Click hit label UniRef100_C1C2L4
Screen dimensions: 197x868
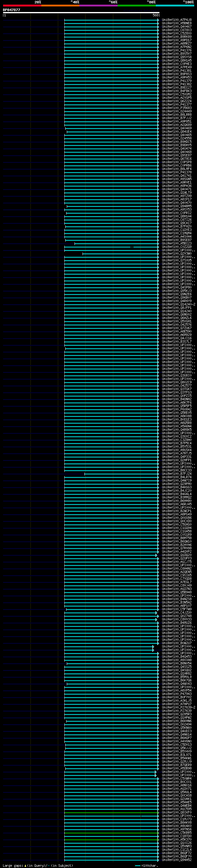point(176,850)
